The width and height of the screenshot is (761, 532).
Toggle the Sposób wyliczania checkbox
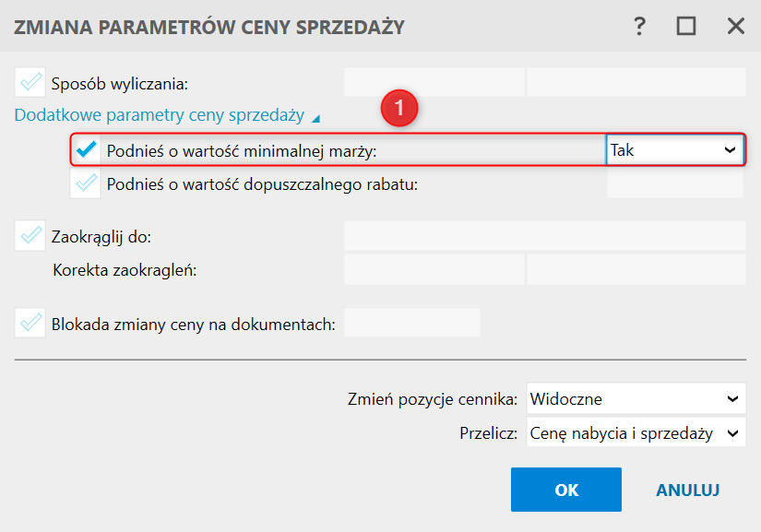click(x=30, y=83)
